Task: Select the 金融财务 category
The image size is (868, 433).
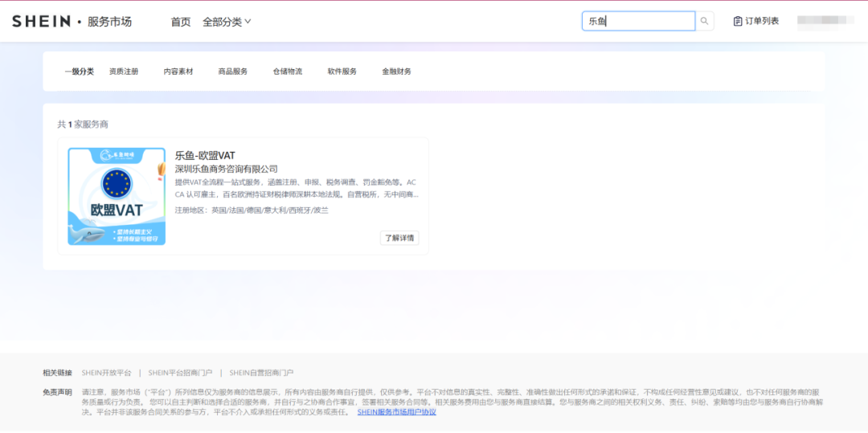Action: point(396,71)
